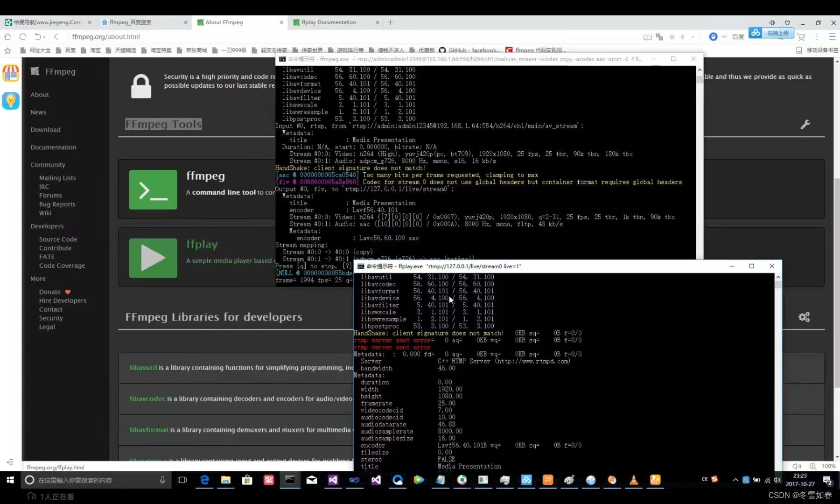Open Hire Developers in sidebar
Screen dimensions: 840x504
63,301
